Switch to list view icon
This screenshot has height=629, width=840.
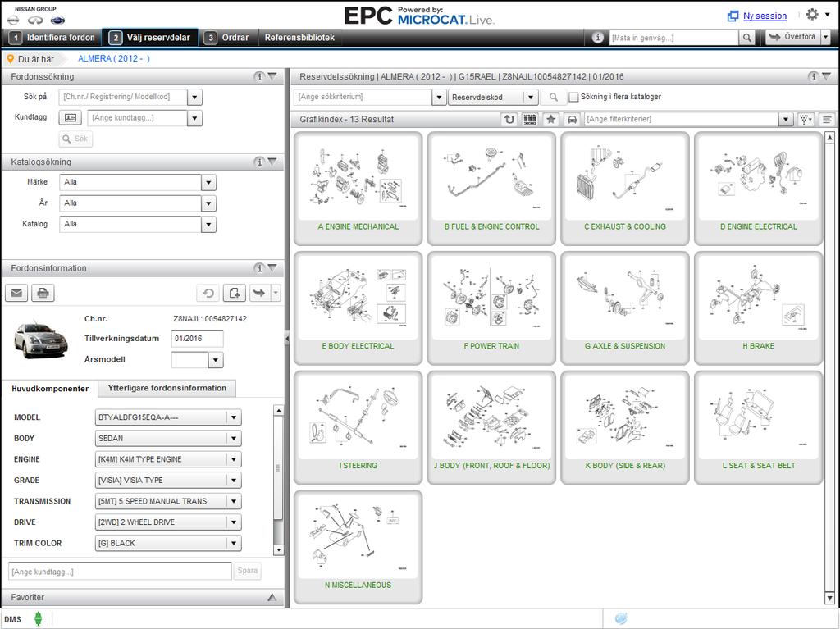(827, 119)
